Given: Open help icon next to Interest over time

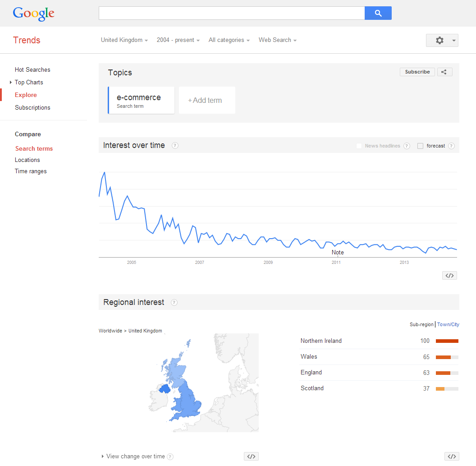Looking at the screenshot, I should (175, 146).
